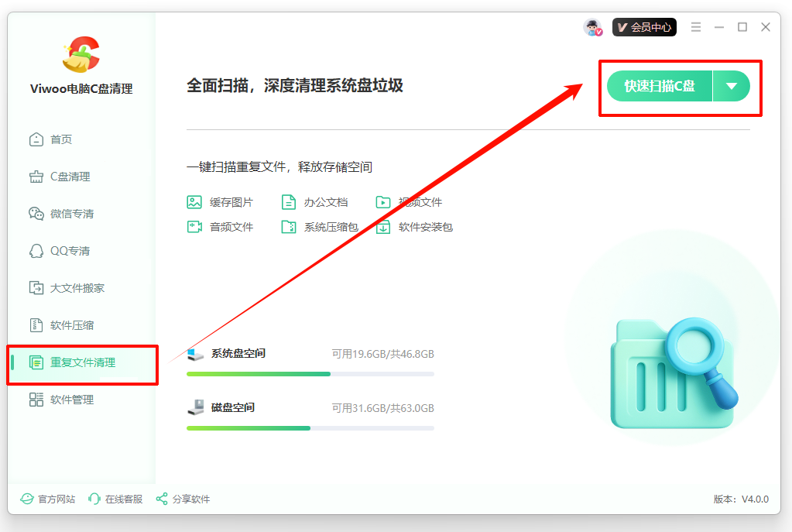The height and width of the screenshot is (532, 792).
Task: Open 微信专清 WeChat cleaner
Action: [71, 214]
